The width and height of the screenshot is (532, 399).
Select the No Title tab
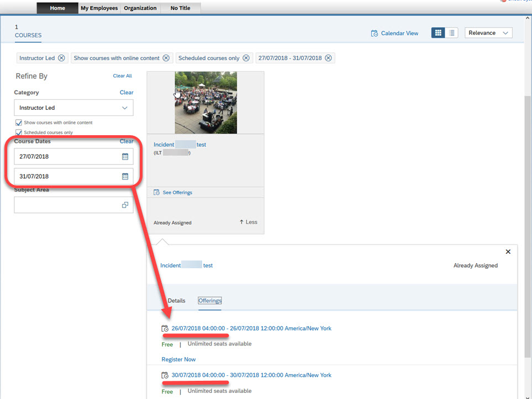coord(181,8)
